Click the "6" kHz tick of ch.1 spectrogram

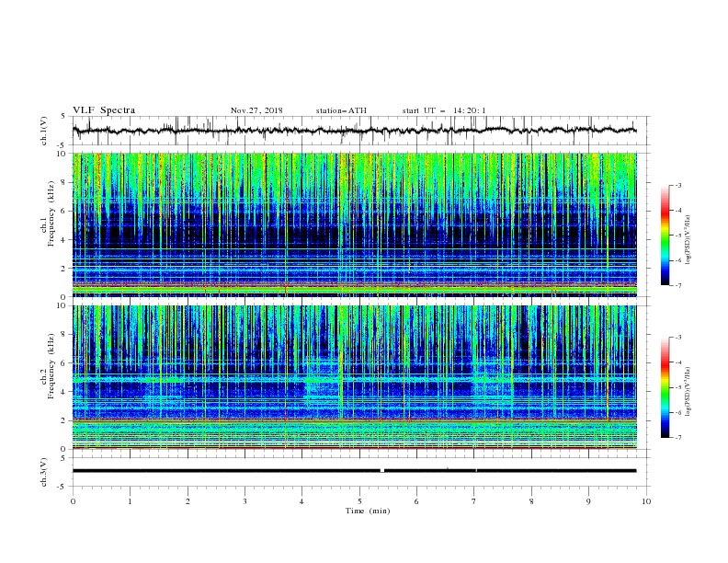[64, 211]
